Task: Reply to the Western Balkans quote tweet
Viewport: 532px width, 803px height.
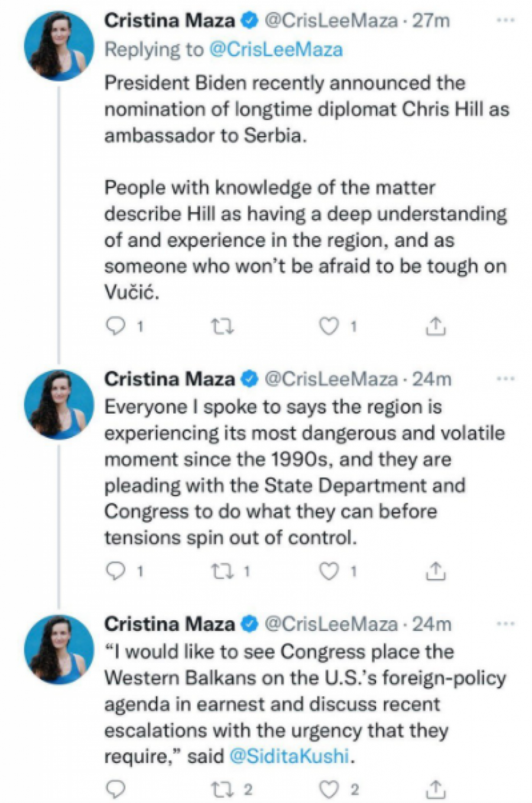Action: tap(116, 789)
